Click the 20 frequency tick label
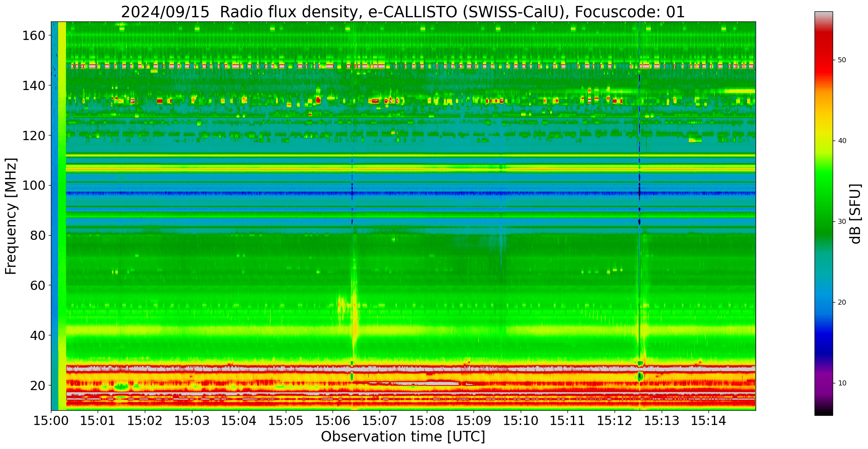 click(x=37, y=385)
